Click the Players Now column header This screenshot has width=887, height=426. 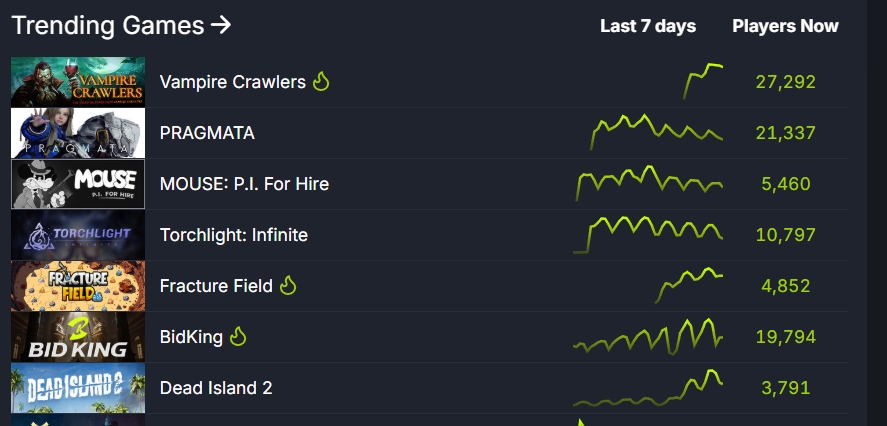coord(785,26)
